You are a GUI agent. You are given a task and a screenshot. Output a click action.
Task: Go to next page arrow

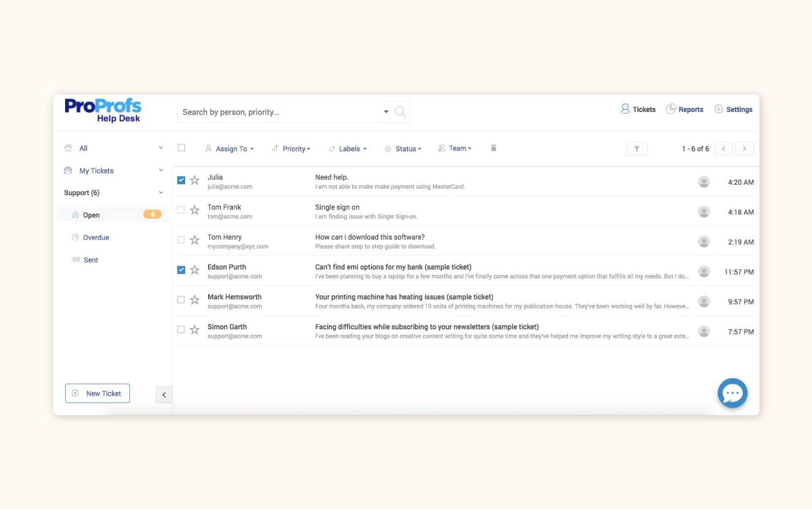[744, 149]
